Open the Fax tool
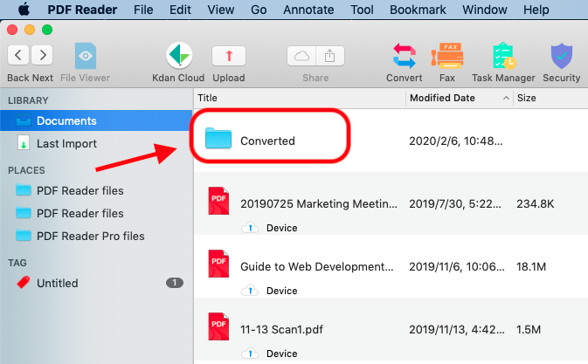Image resolution: width=588 pixels, height=364 pixels. tap(447, 56)
